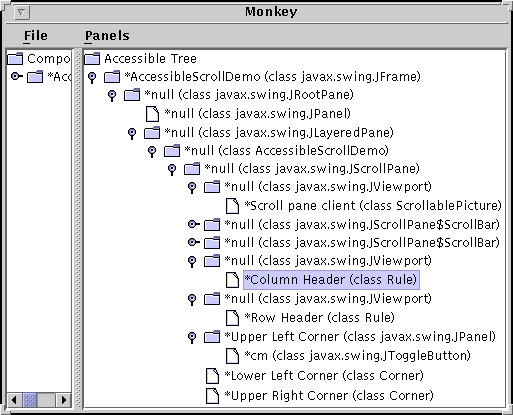Image resolution: width=513 pixels, height=415 pixels.
Task: Click the first JViewport folder icon
Action: [x=212, y=187]
